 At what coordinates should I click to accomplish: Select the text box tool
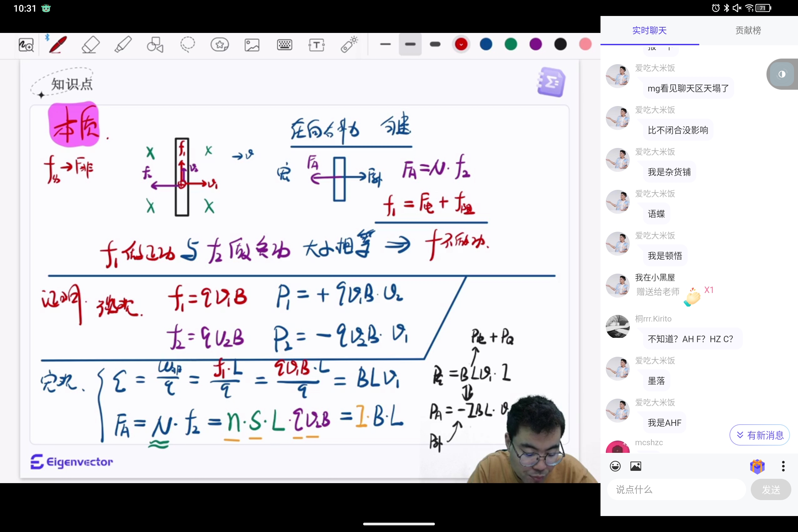[317, 45]
